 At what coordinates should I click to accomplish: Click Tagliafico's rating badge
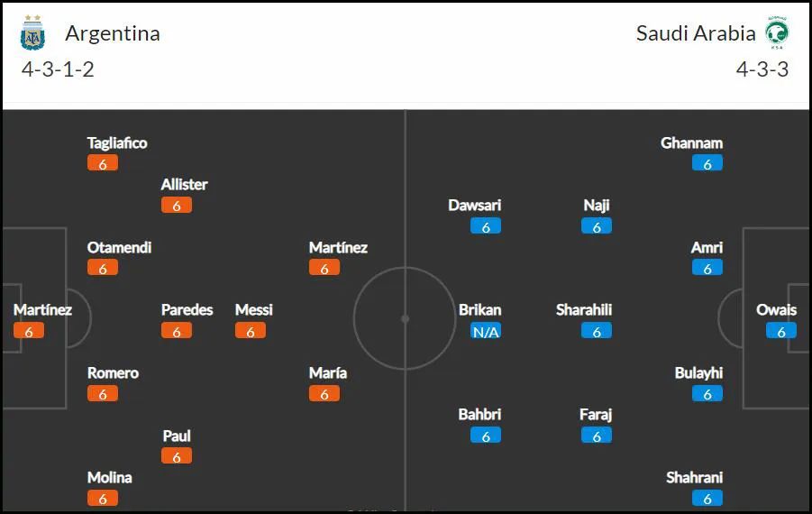pyautogui.click(x=103, y=163)
